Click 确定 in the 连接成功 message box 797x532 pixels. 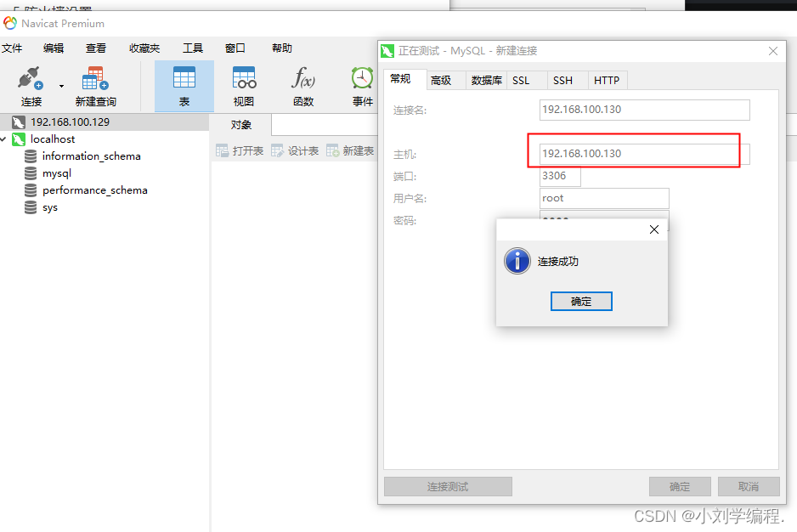click(581, 301)
